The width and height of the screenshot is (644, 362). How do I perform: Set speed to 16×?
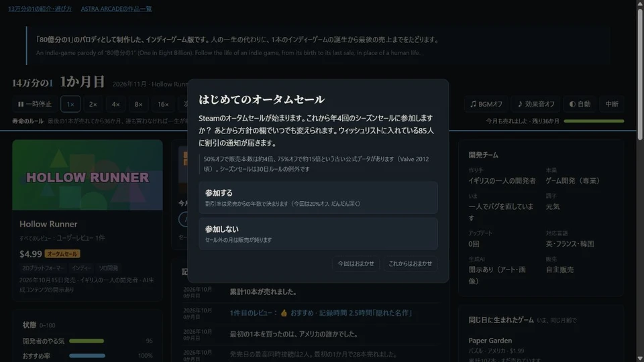pos(163,105)
